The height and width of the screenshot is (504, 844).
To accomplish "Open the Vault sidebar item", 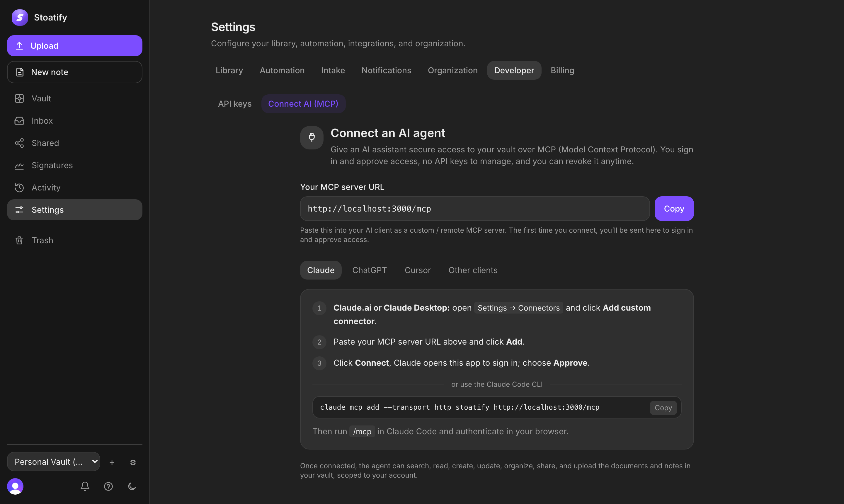I will pos(74,98).
